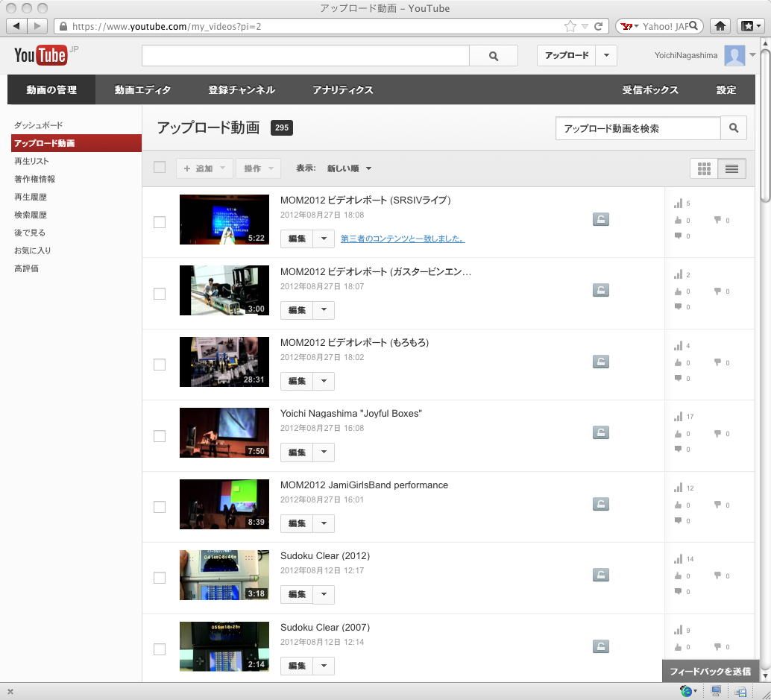Screen dimensions: 771x700
Task: Click likes thumb-up icon for JamiGirlsBand video
Action: coord(678,505)
